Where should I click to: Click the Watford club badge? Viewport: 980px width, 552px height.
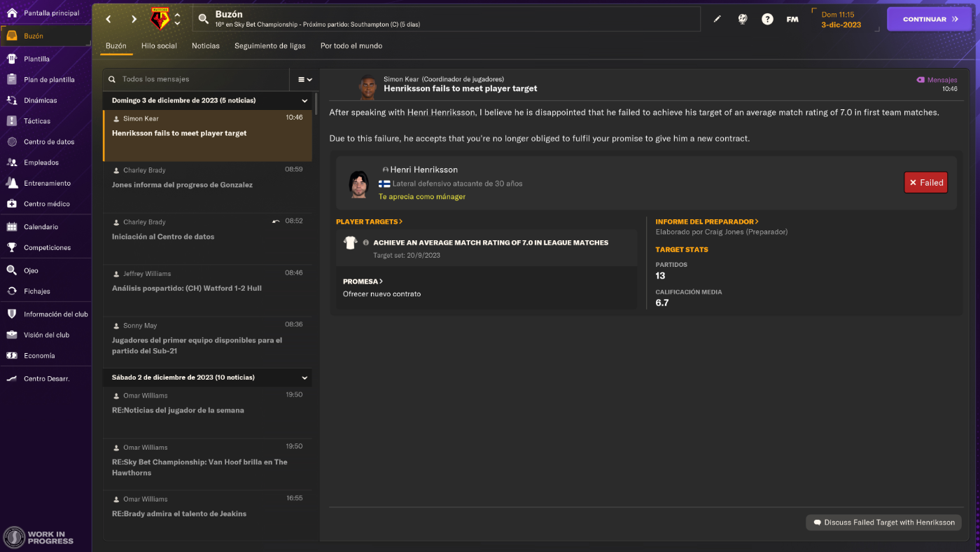click(x=160, y=19)
